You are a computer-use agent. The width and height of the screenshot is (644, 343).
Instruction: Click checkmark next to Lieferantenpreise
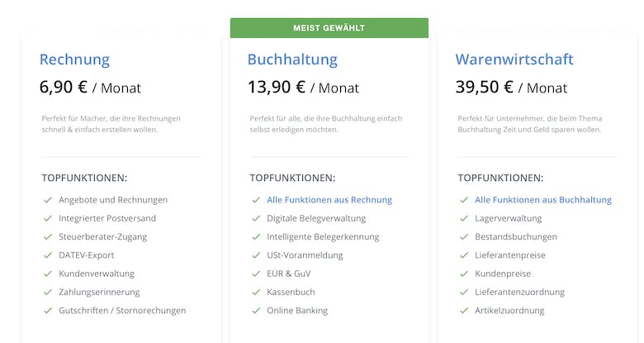click(x=464, y=255)
